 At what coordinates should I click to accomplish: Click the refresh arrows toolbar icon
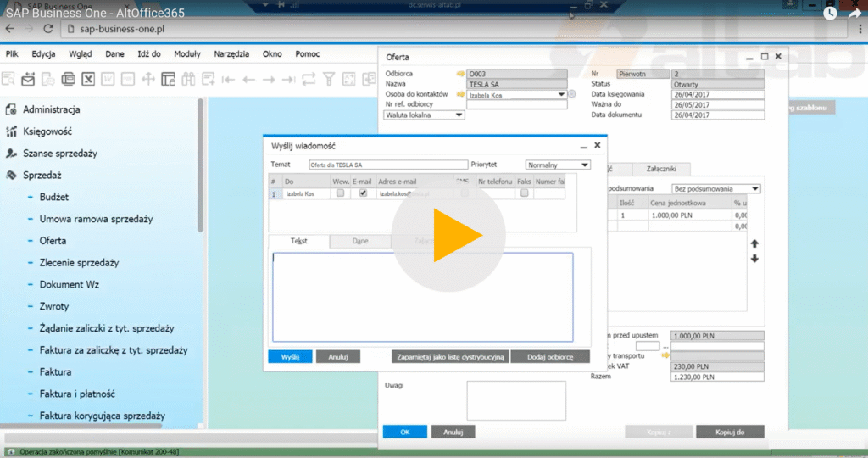coord(309,79)
